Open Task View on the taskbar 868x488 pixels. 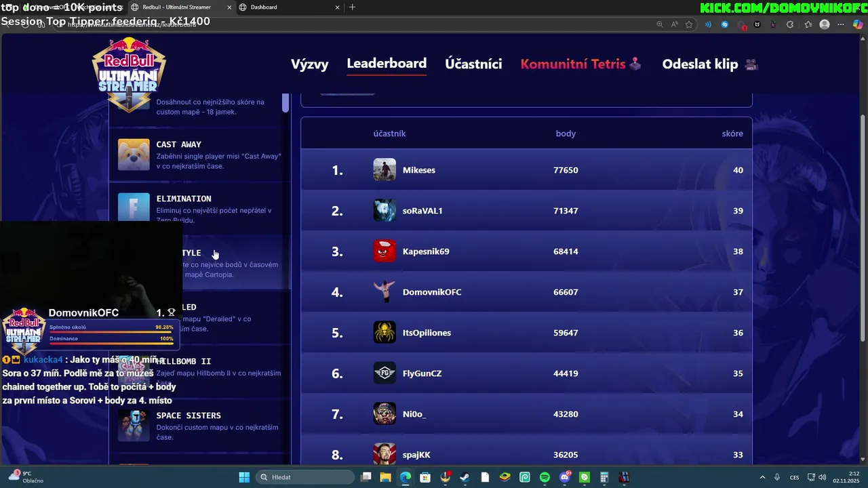point(366,477)
